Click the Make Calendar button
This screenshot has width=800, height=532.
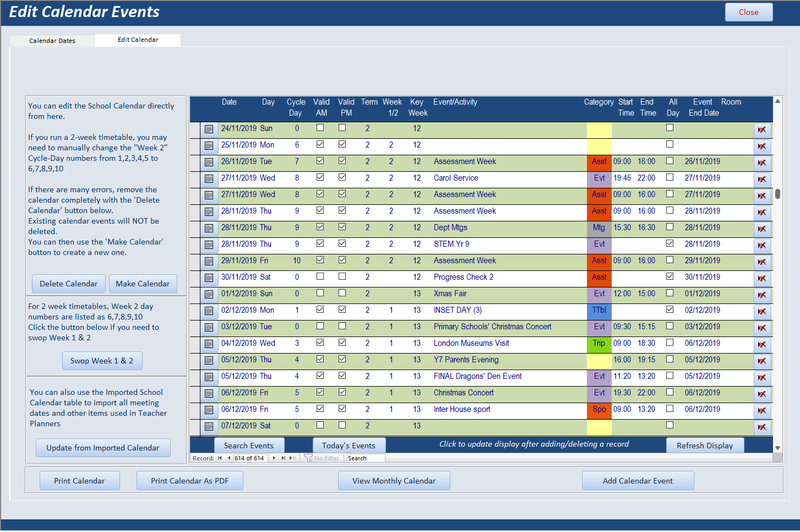pyautogui.click(x=143, y=284)
